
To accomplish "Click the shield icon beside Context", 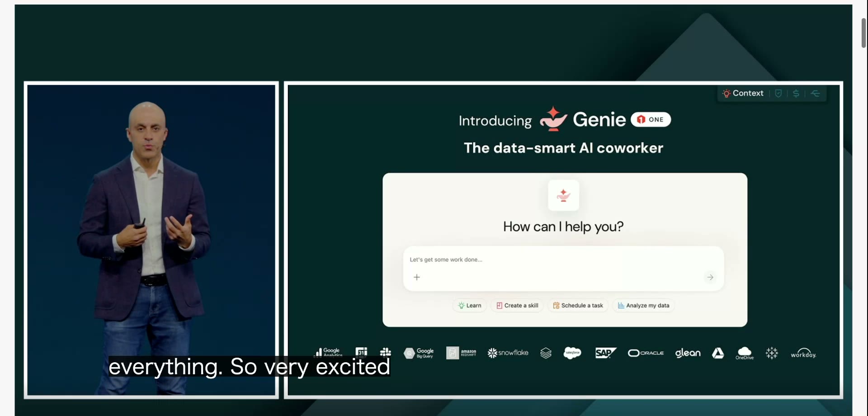I will [x=778, y=93].
